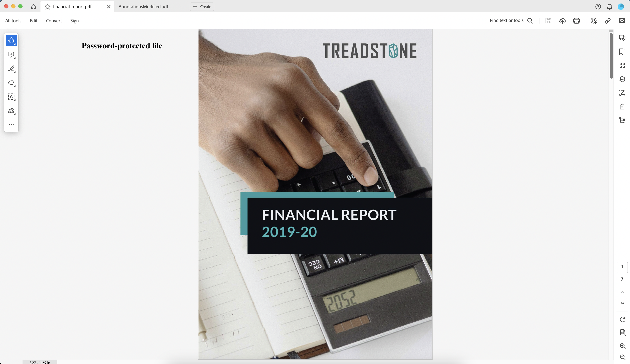
Task: Click the Share/Upload to cloud button
Action: coord(562,20)
